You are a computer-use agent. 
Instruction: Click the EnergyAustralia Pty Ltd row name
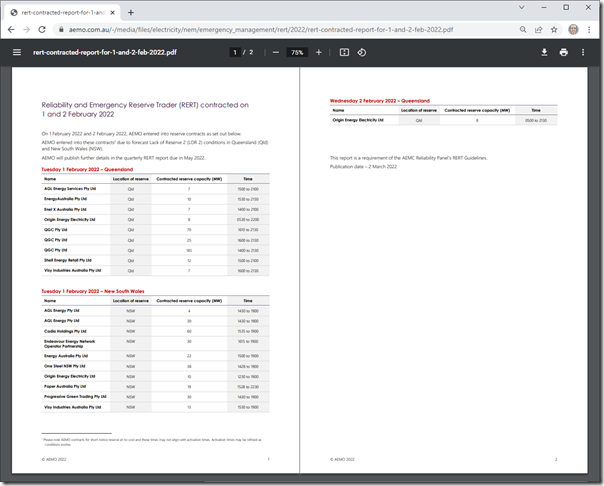coord(65,199)
